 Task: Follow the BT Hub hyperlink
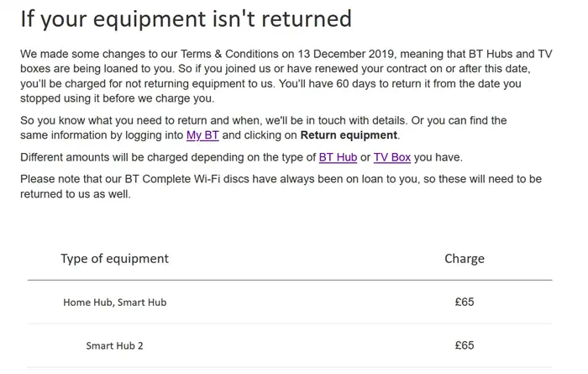point(338,157)
